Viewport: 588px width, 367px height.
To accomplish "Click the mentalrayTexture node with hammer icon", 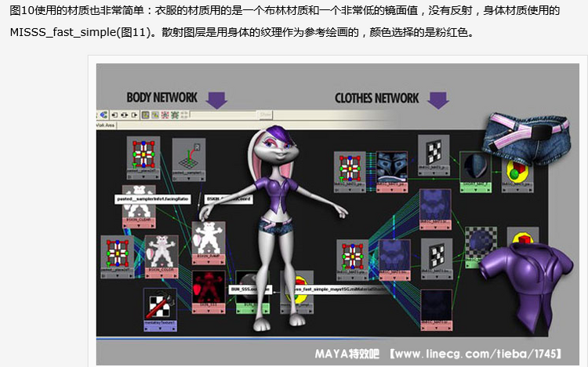I will [x=159, y=304].
